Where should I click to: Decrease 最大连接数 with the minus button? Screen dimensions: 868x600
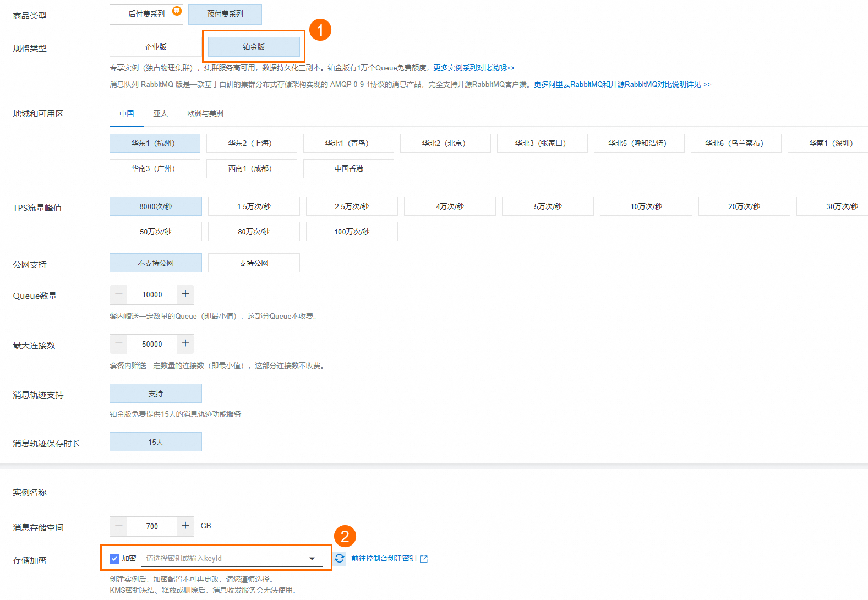click(x=118, y=344)
